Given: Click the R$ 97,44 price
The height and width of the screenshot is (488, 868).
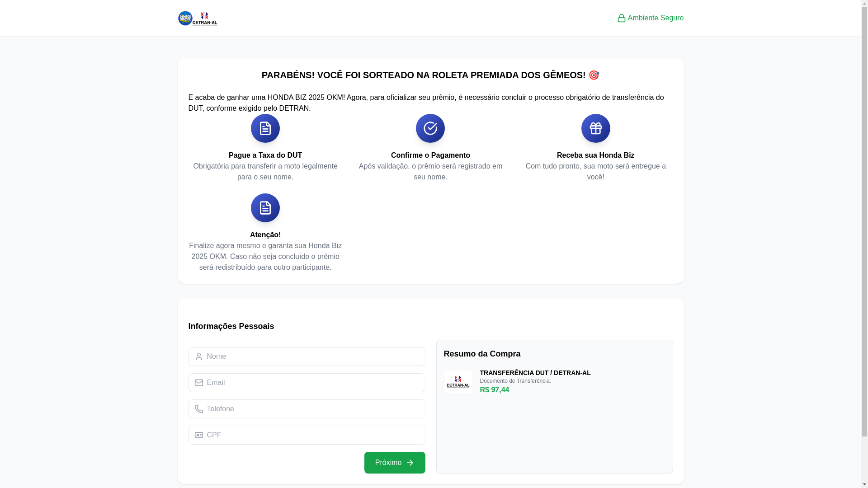Looking at the screenshot, I should tap(495, 389).
